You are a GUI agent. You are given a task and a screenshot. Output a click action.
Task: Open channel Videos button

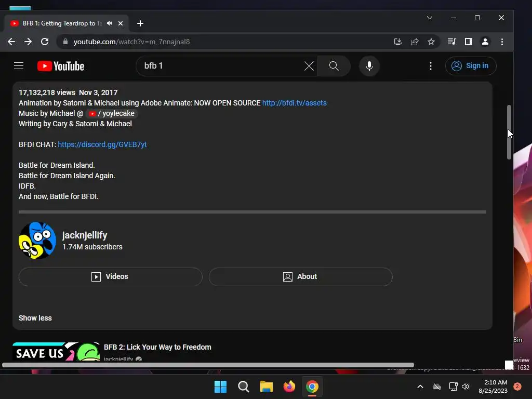pyautogui.click(x=111, y=277)
